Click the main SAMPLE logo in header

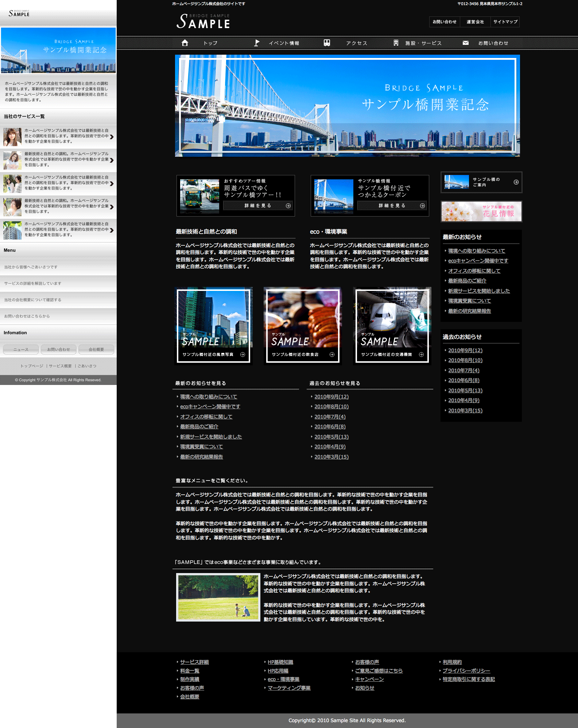click(203, 22)
